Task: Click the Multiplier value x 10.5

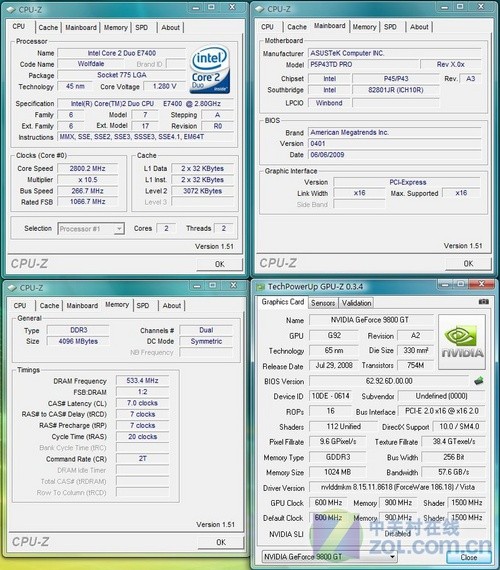Action: coord(88,180)
